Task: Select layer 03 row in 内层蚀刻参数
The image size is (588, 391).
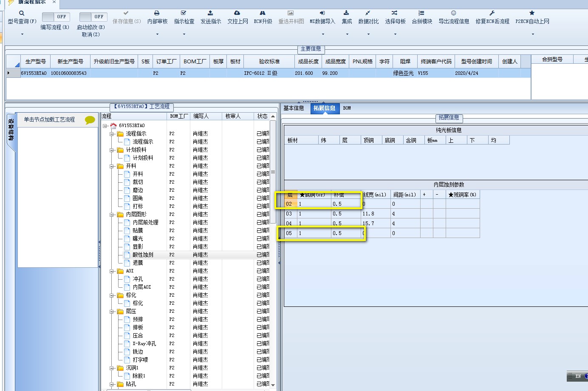Action: (382, 214)
